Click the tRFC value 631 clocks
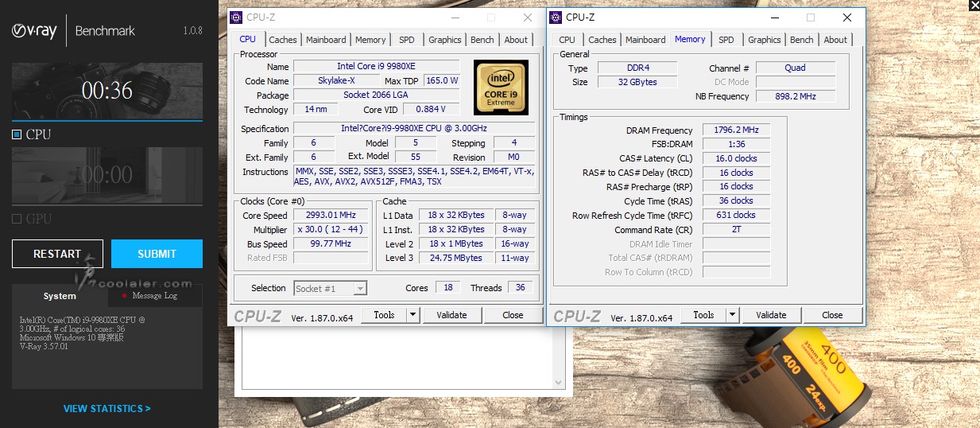The image size is (980, 428). (x=737, y=215)
